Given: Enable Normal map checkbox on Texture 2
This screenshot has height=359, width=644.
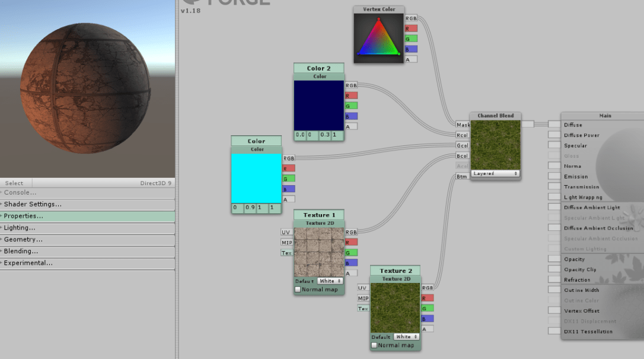Looking at the screenshot, I should (374, 345).
